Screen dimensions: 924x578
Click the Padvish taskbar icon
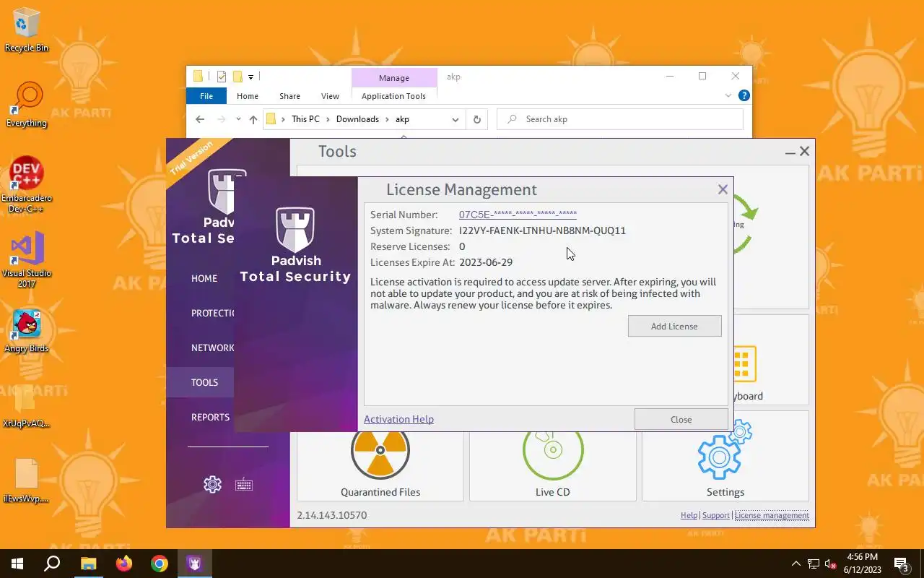(195, 564)
